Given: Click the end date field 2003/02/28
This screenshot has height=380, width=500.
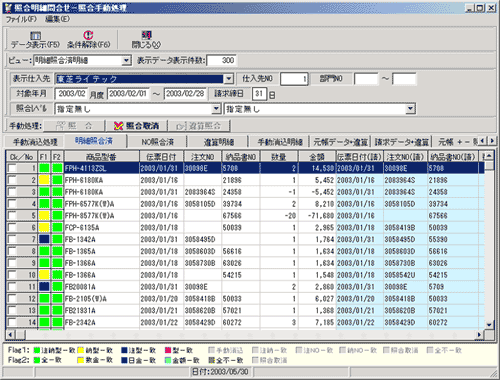Looking at the screenshot, I should (185, 94).
